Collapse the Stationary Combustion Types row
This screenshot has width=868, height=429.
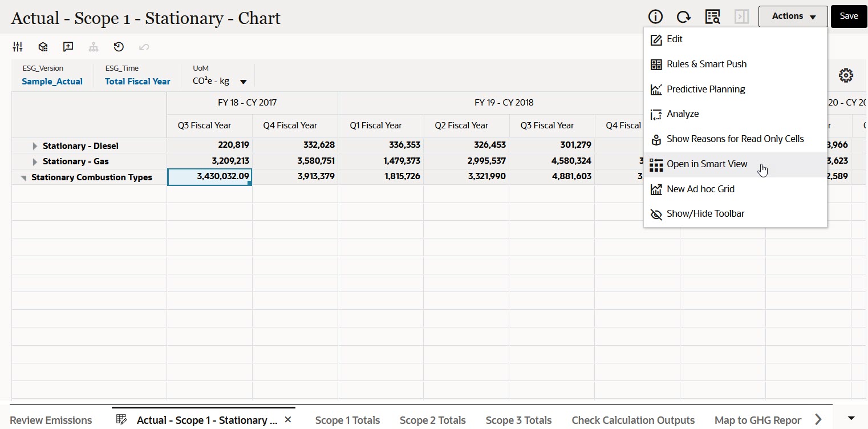tap(24, 178)
